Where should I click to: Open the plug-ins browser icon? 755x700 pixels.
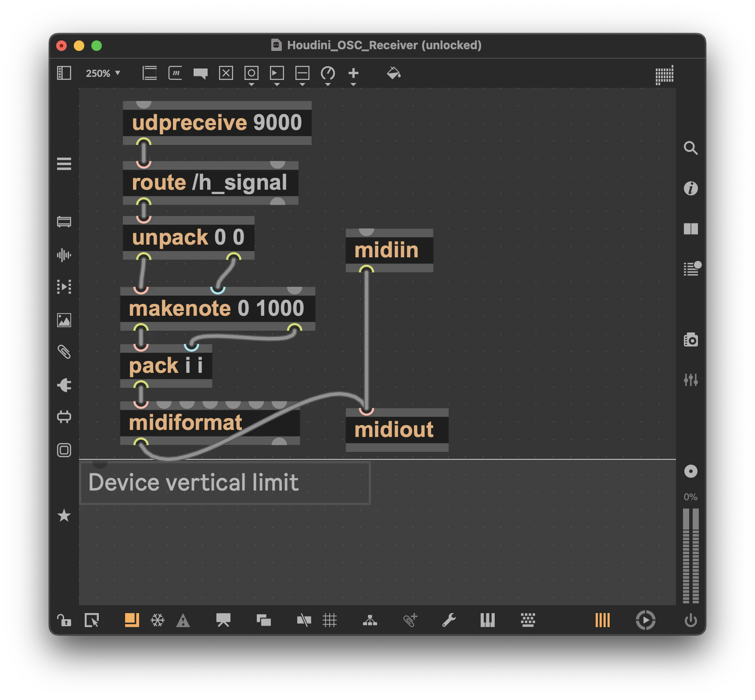click(64, 385)
